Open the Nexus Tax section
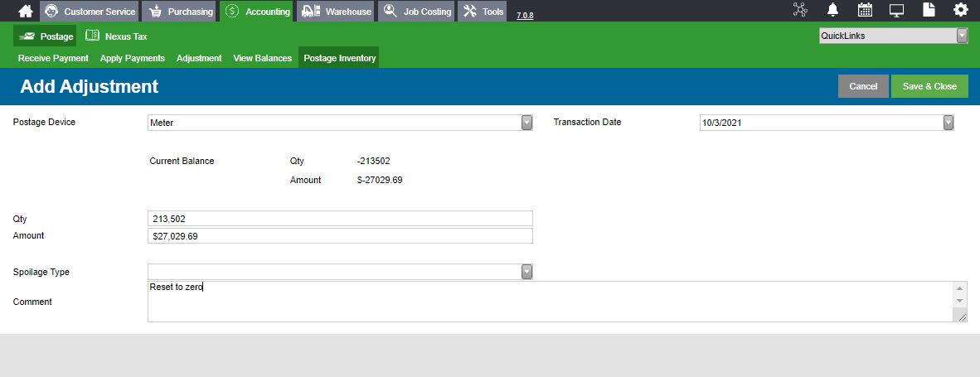The image size is (980, 377). [x=117, y=36]
